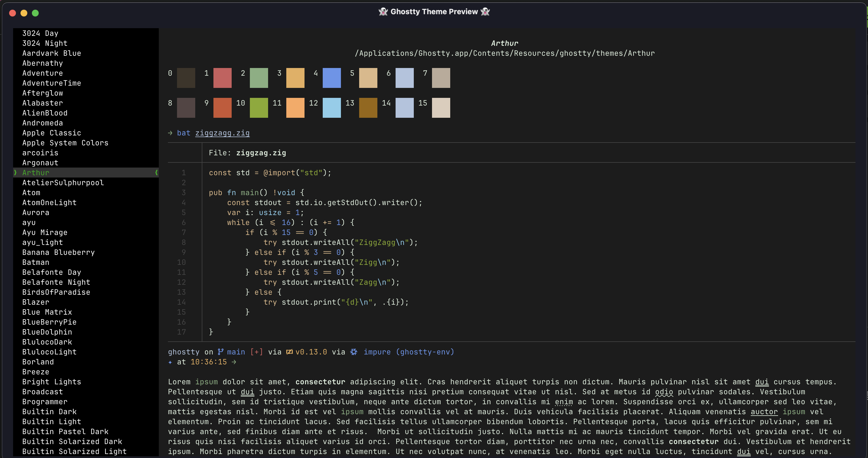Viewport: 868px width, 458px height.
Task: Click the selection chevron beside Arthur
Action: click(15, 173)
